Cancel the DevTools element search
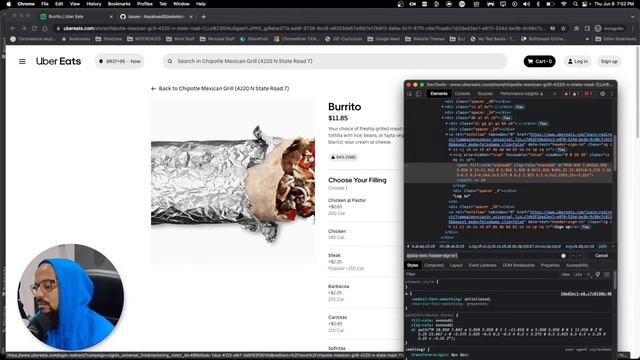 (x=601, y=256)
